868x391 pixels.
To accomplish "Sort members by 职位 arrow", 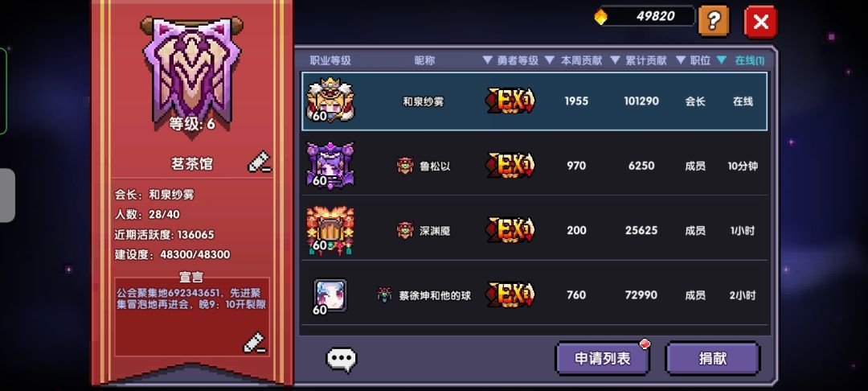I will (x=681, y=60).
